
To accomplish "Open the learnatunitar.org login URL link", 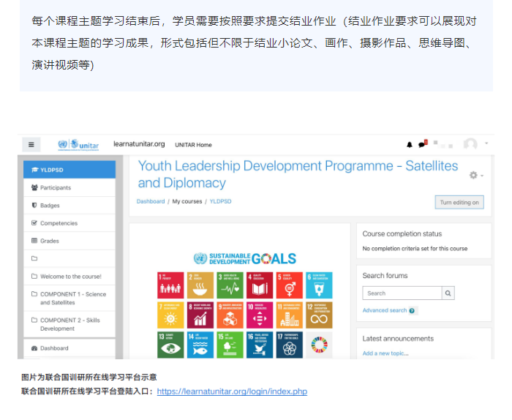I will click(x=232, y=391).
